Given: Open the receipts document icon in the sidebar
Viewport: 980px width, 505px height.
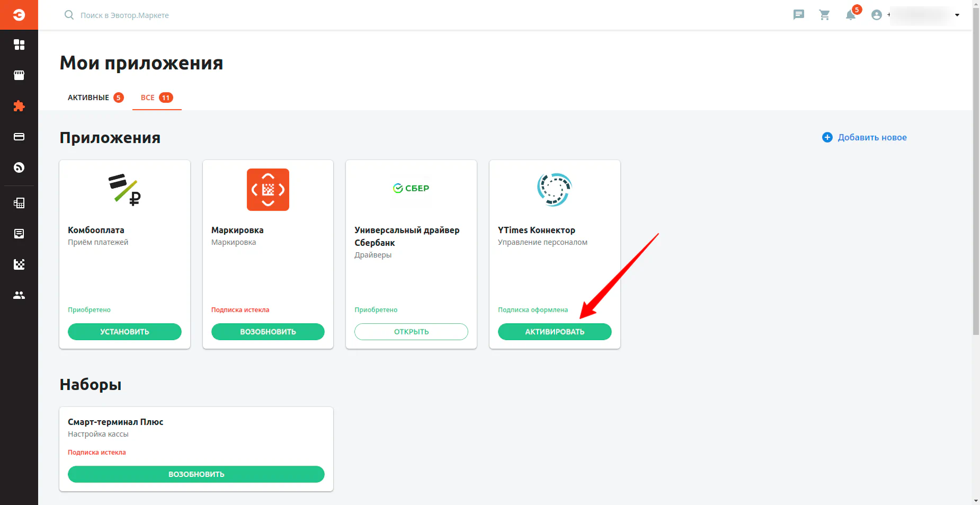Looking at the screenshot, I should click(19, 234).
